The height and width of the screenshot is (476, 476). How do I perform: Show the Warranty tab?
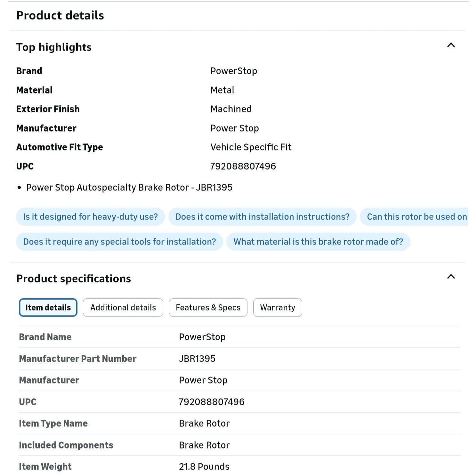point(278,308)
